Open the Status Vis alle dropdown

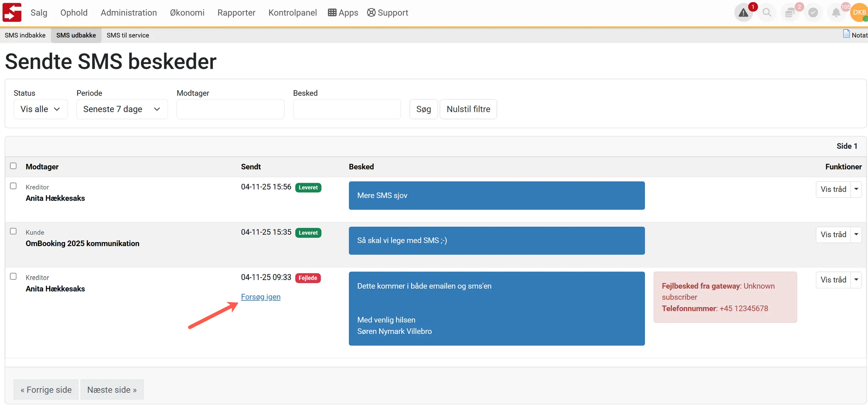[40, 109]
